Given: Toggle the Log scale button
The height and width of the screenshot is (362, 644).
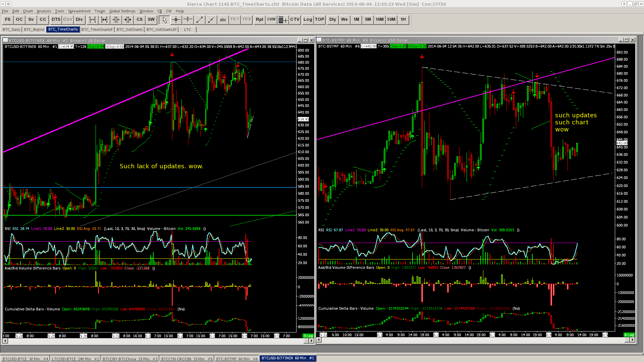Looking at the screenshot, I should [x=308, y=19].
